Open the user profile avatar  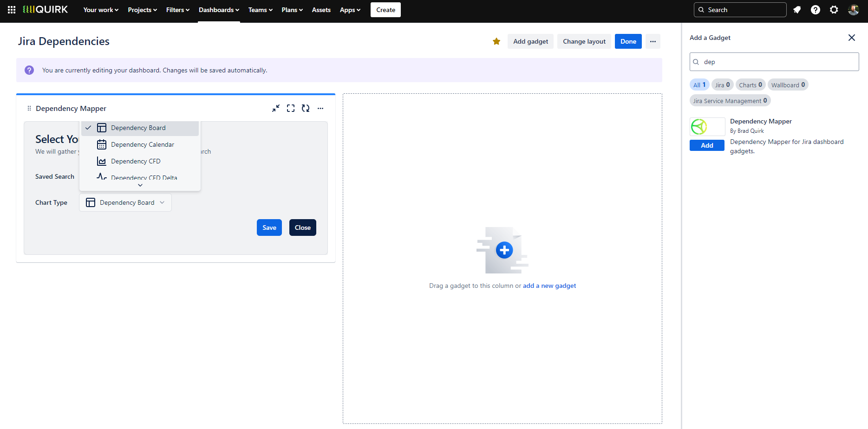pos(854,10)
